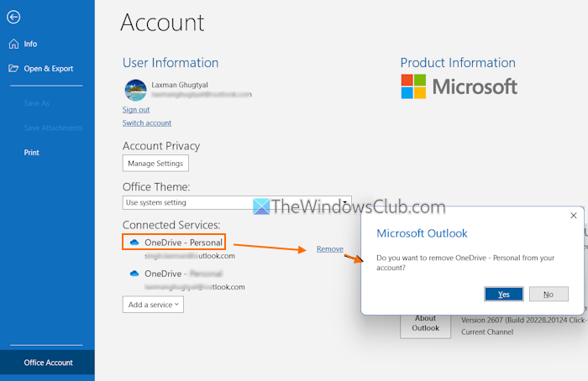Select the highlighted OneDrive - Personal service

click(x=174, y=243)
